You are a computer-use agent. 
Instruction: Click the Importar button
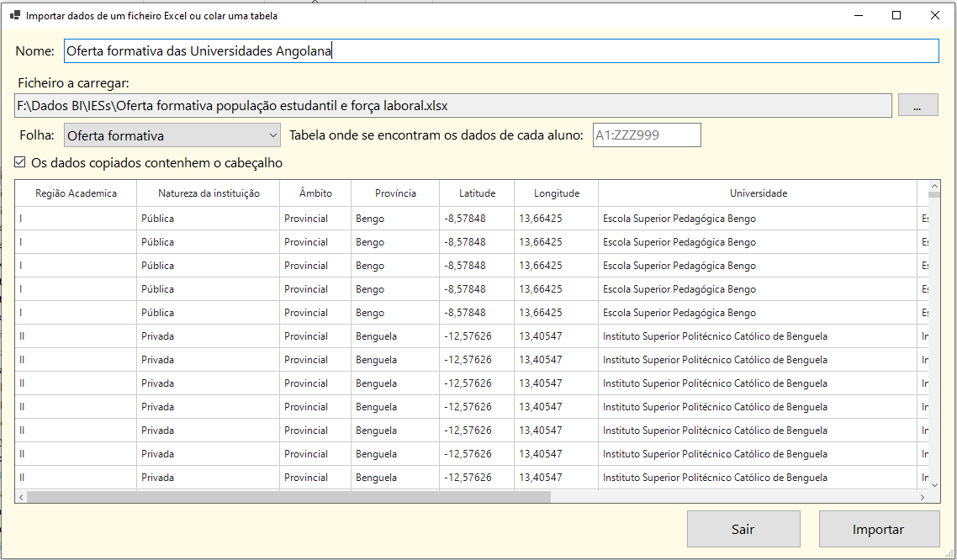[879, 529]
